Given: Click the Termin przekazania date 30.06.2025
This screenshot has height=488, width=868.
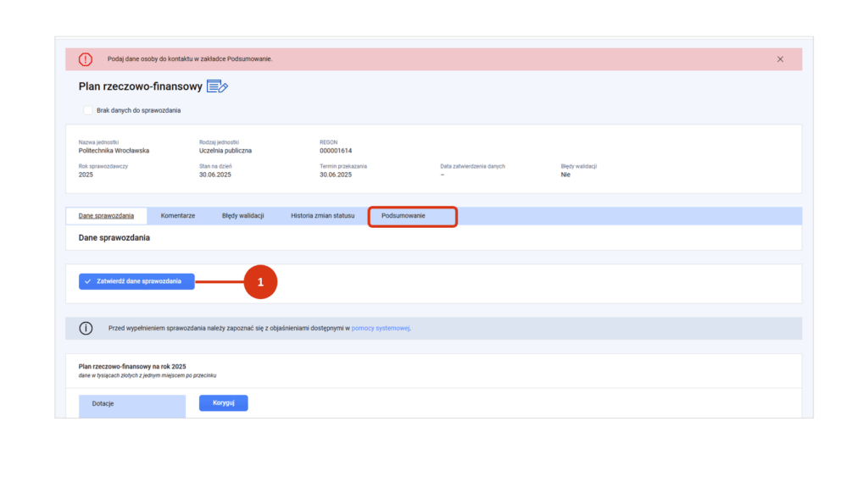Looking at the screenshot, I should [336, 175].
